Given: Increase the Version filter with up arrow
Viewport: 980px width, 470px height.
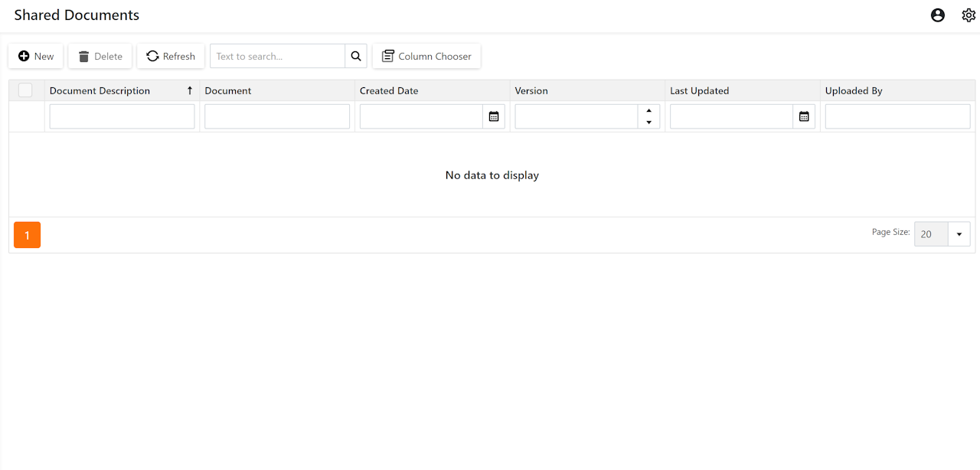Looking at the screenshot, I should pos(649,111).
